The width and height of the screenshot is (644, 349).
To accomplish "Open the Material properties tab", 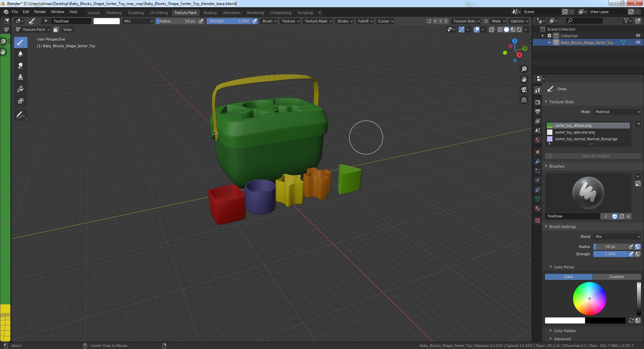I will click(538, 208).
